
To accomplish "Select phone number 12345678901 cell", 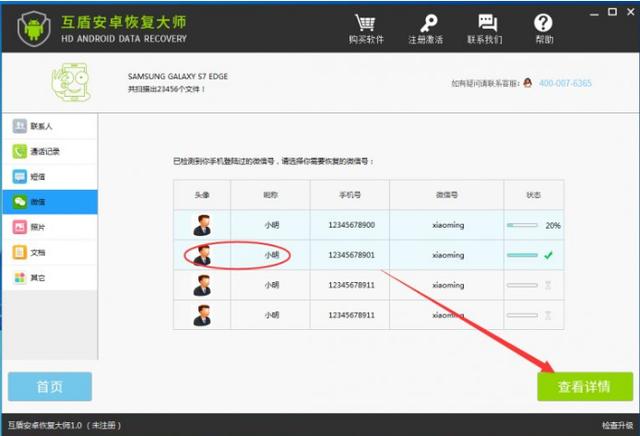I will [351, 255].
